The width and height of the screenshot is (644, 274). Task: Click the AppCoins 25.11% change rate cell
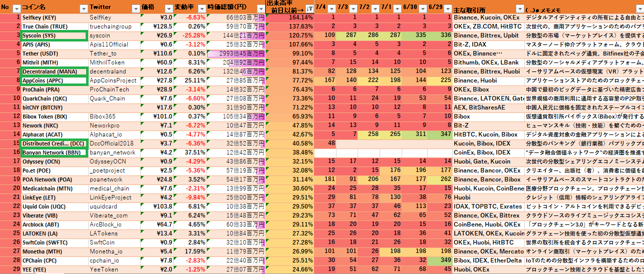pyautogui.click(x=190, y=80)
